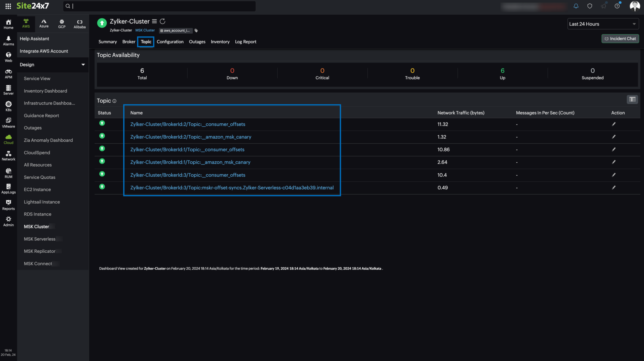644x361 pixels.
Task: Open the help question-mark icon
Action: (x=617, y=6)
